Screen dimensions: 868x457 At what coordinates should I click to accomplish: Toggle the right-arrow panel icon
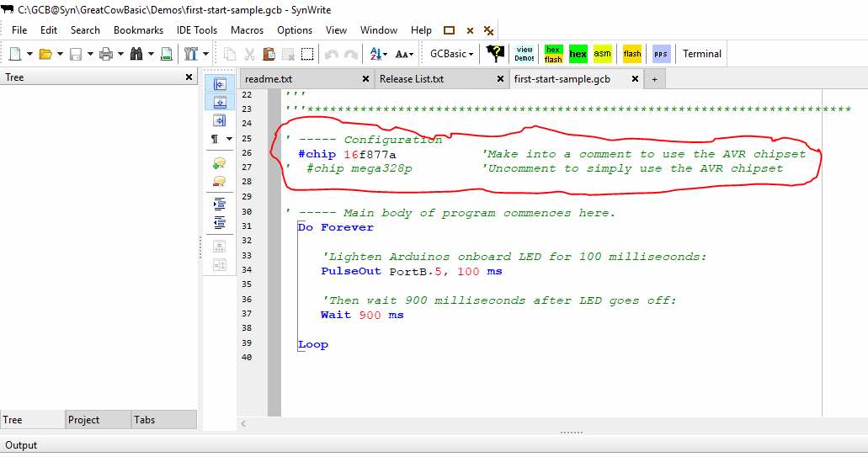pos(219,120)
